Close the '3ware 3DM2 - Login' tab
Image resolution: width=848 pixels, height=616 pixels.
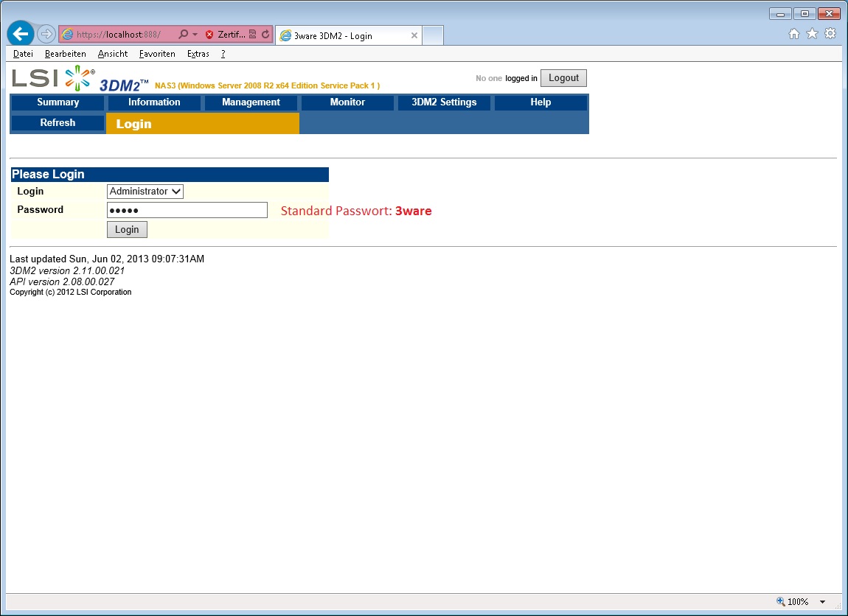click(414, 35)
